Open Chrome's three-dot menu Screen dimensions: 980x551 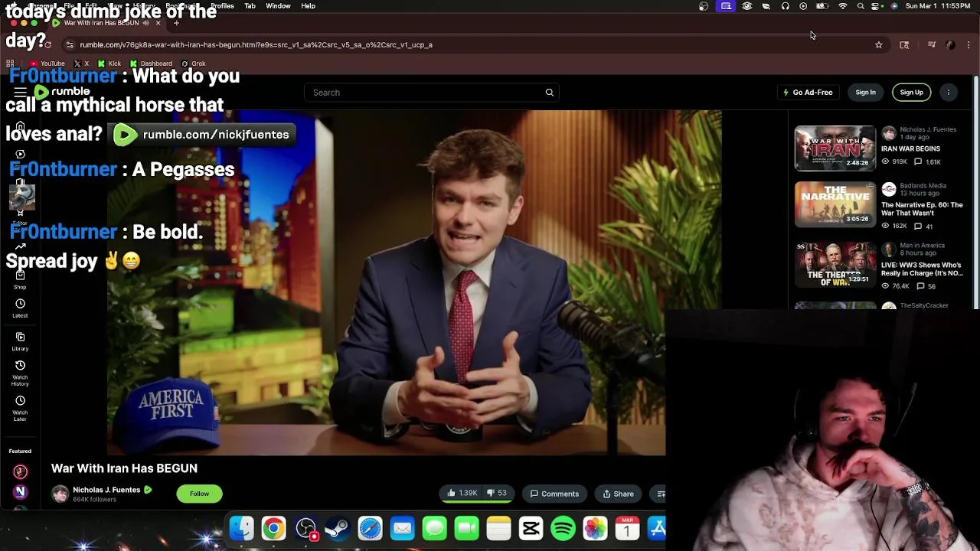(x=969, y=45)
